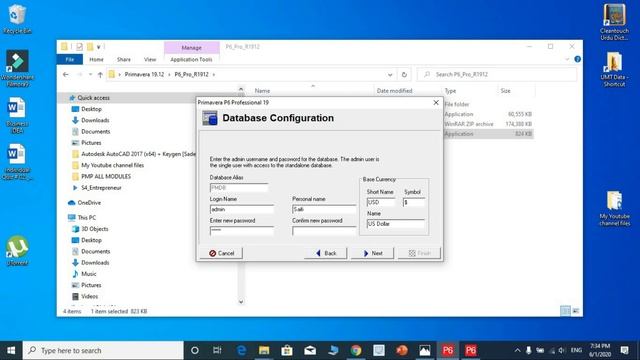The height and width of the screenshot is (360, 640).
Task: Open Downloads under Quick access
Action: (95, 120)
